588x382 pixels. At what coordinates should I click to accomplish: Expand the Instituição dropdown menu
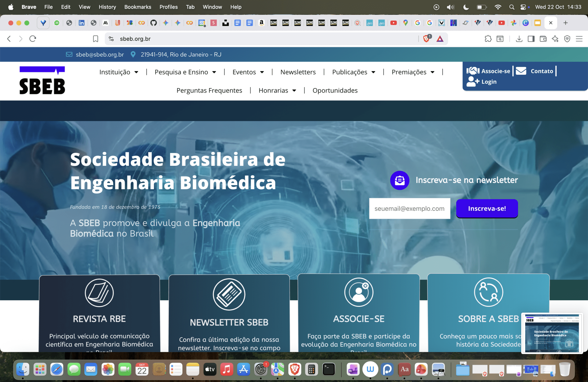[x=119, y=72]
